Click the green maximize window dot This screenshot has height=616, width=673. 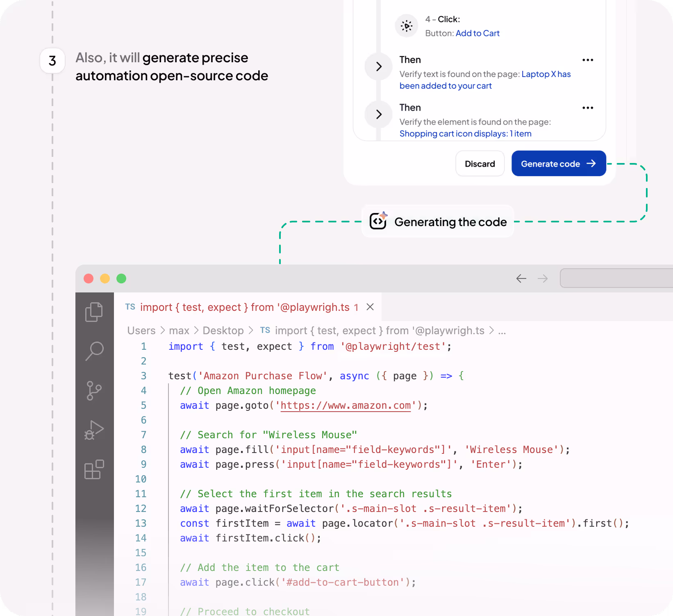[x=121, y=279]
